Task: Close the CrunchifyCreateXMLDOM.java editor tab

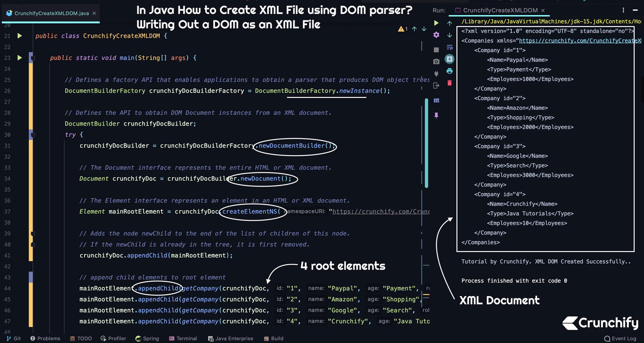Action: tap(94, 13)
